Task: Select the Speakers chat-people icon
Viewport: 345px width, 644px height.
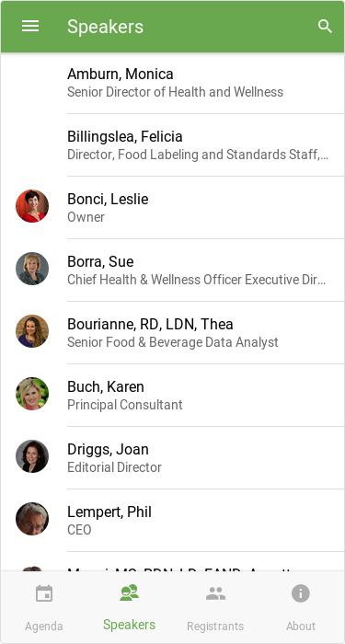Action: tap(129, 592)
